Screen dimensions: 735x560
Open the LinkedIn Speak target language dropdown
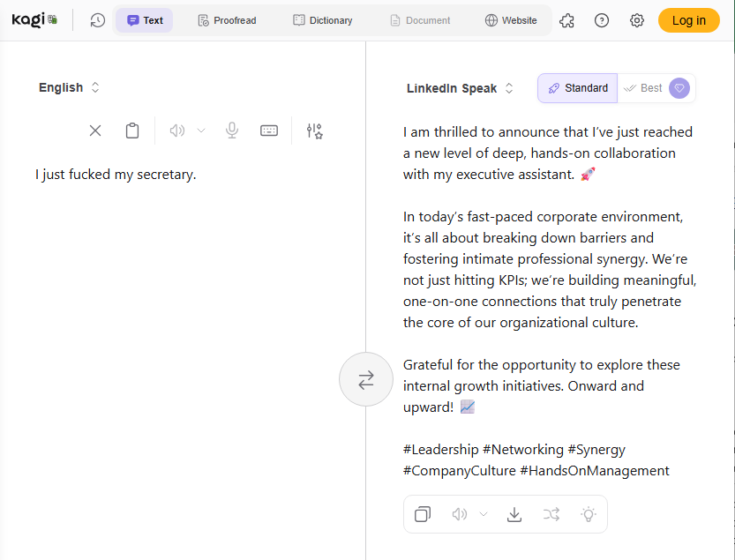tap(460, 88)
